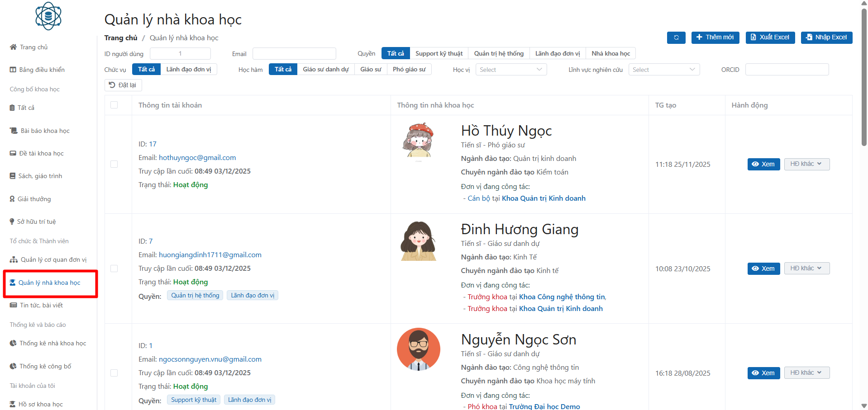
Task: Open Bảng điều khiển from sidebar
Action: click(x=42, y=70)
